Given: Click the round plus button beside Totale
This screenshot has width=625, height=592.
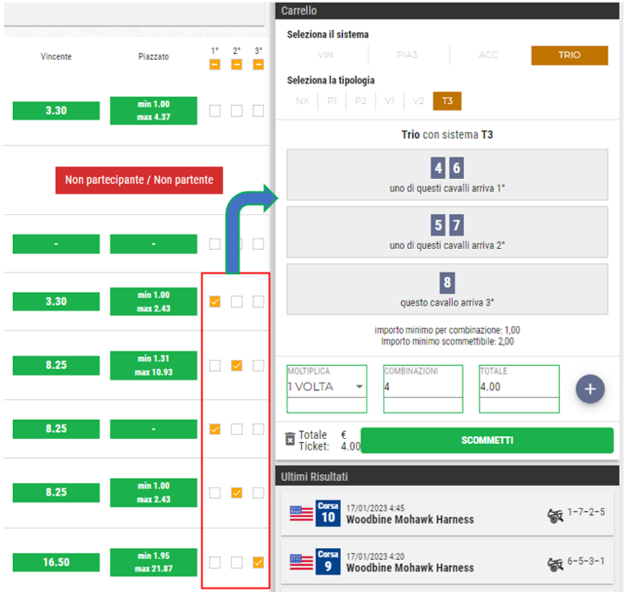Looking at the screenshot, I should (590, 389).
